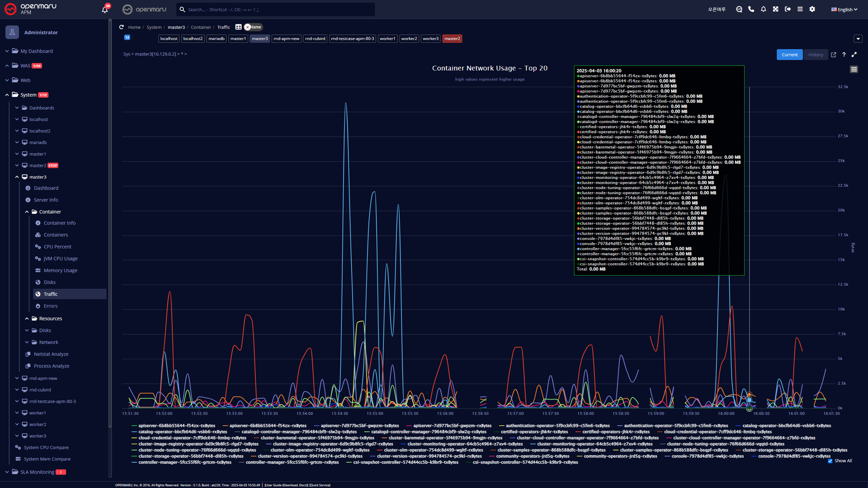Image resolution: width=868 pixels, height=488 pixels.
Task: Click the notification bell with red badge
Action: (x=105, y=9)
